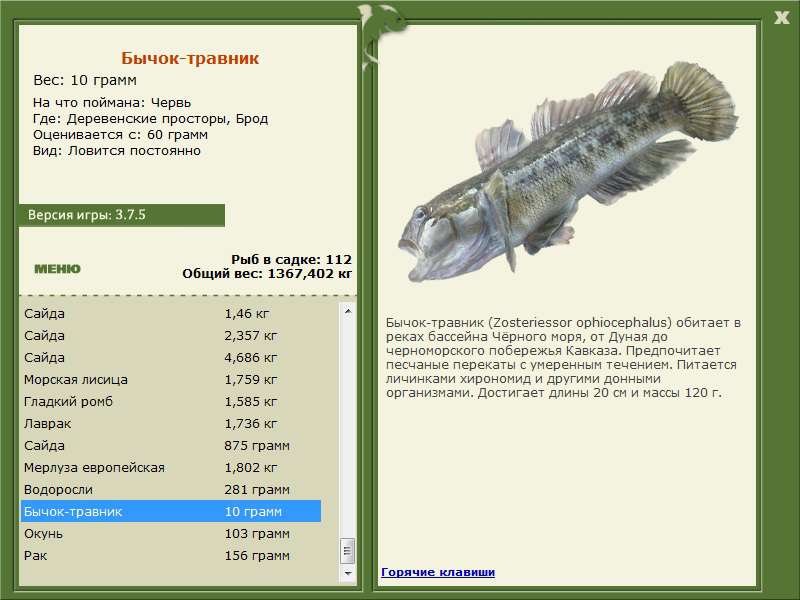Image resolution: width=800 pixels, height=600 pixels.
Task: Click the Бычок-травник title heading
Action: tap(190, 58)
